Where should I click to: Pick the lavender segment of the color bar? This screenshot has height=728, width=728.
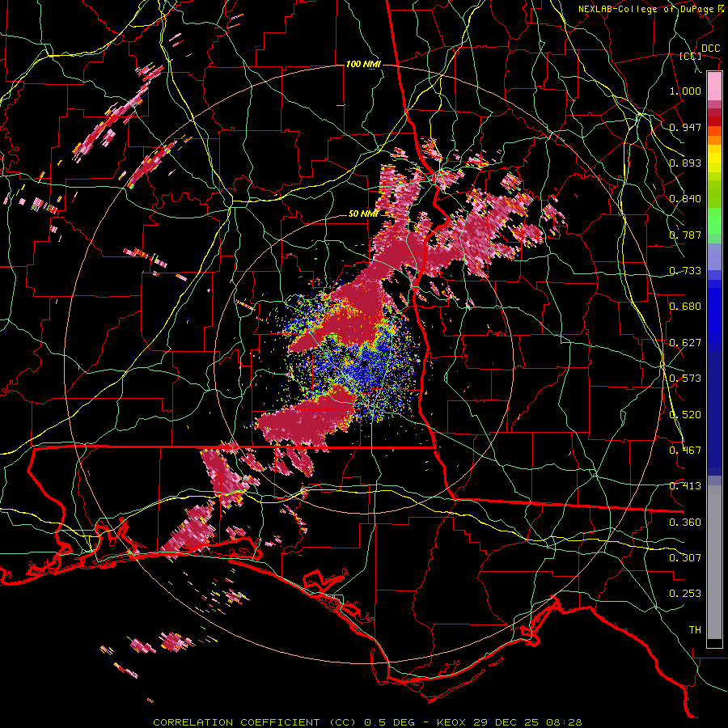click(x=714, y=256)
